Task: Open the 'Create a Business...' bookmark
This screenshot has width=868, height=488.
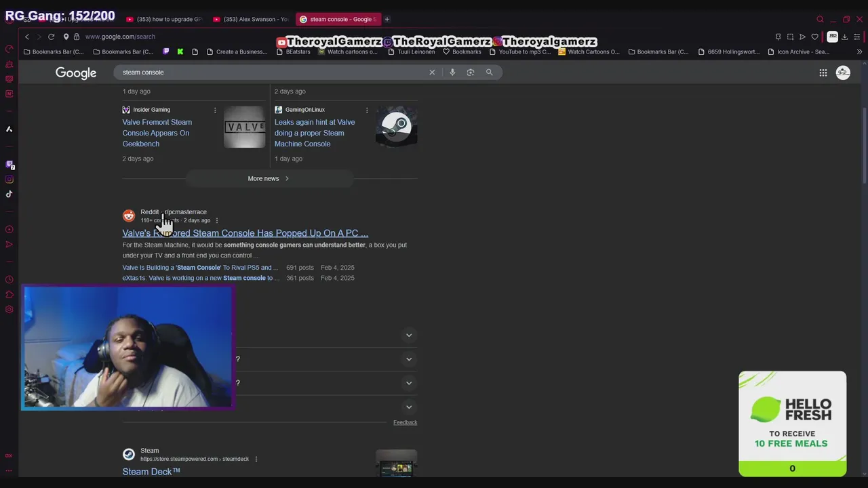Action: (x=237, y=52)
